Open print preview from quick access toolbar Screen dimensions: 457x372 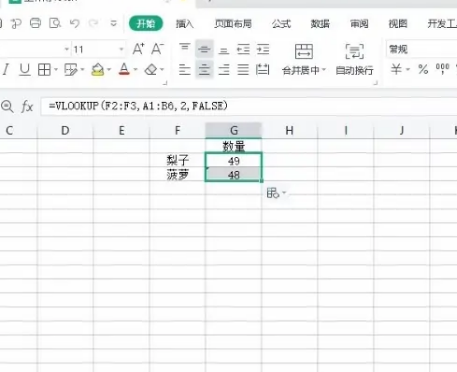coord(55,23)
